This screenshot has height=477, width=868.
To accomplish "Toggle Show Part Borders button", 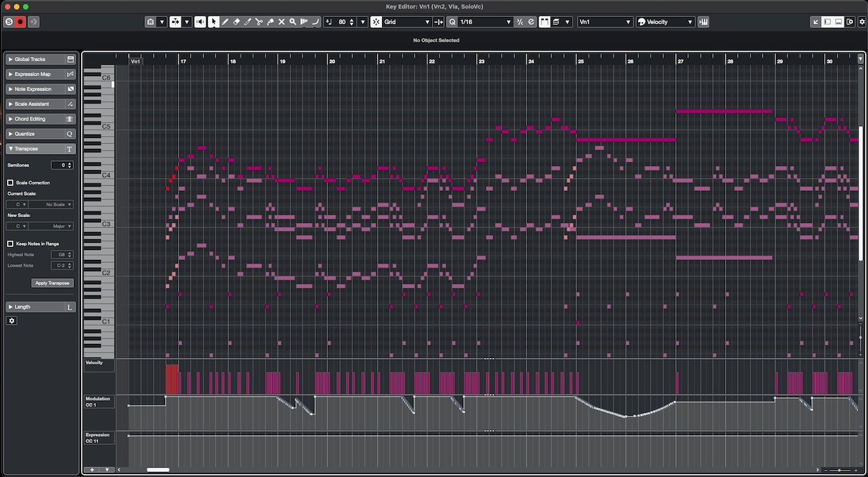I will (x=544, y=22).
